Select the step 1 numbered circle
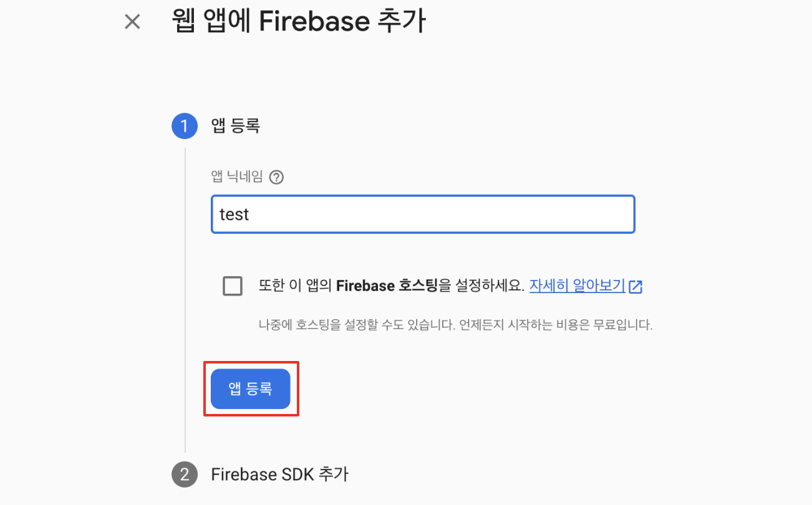The height and width of the screenshot is (505, 812). coord(184,126)
